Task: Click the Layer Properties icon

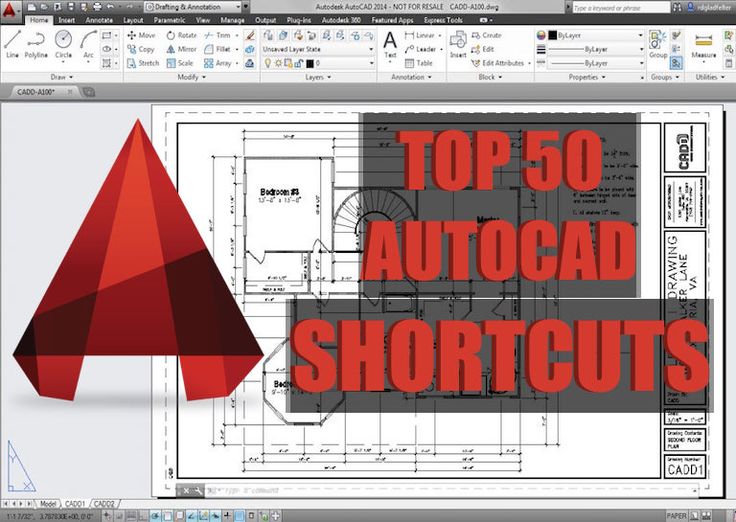Action: click(268, 35)
